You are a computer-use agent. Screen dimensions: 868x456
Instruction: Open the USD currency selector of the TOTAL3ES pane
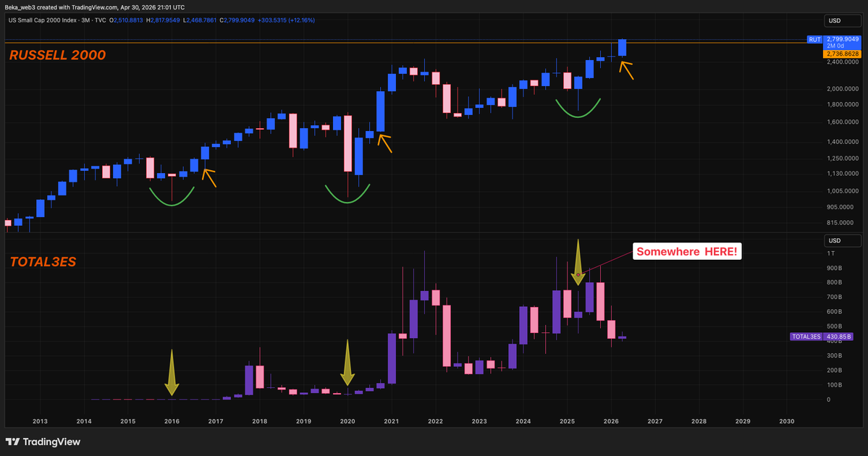point(843,241)
